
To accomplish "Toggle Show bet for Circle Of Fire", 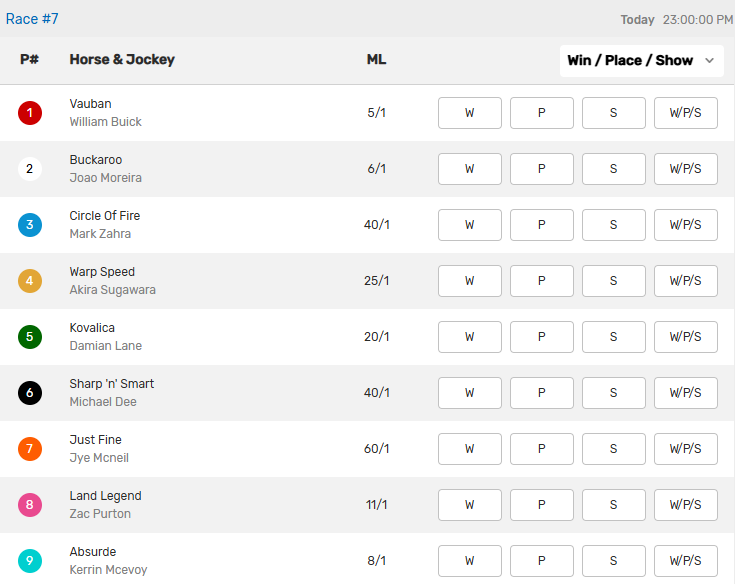I will click(613, 225).
